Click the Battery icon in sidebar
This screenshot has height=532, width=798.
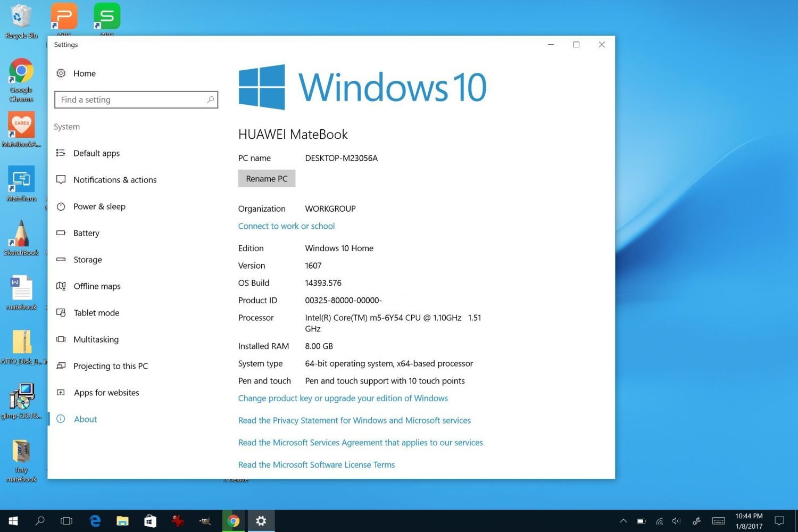pyautogui.click(x=61, y=233)
